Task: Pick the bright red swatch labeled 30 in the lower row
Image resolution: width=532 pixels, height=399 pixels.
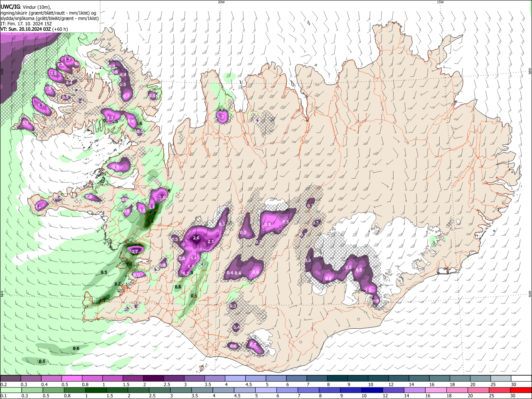Action: pyautogui.click(x=522, y=390)
